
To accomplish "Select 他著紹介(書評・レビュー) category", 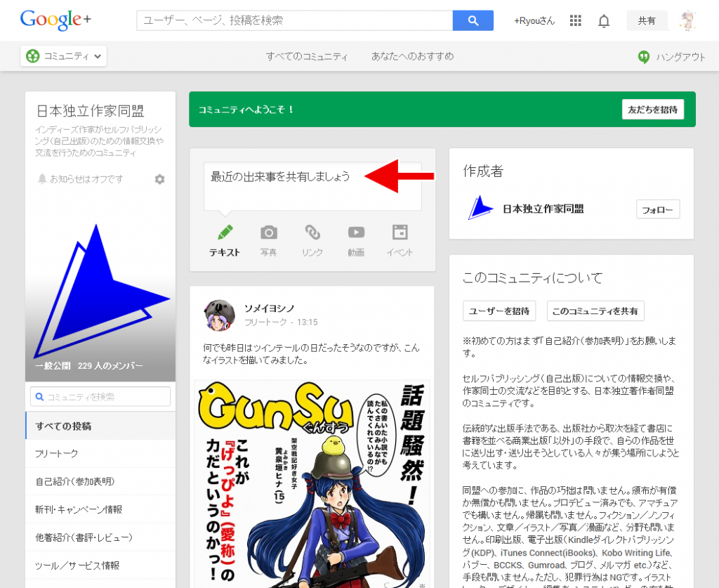I will tap(100, 537).
